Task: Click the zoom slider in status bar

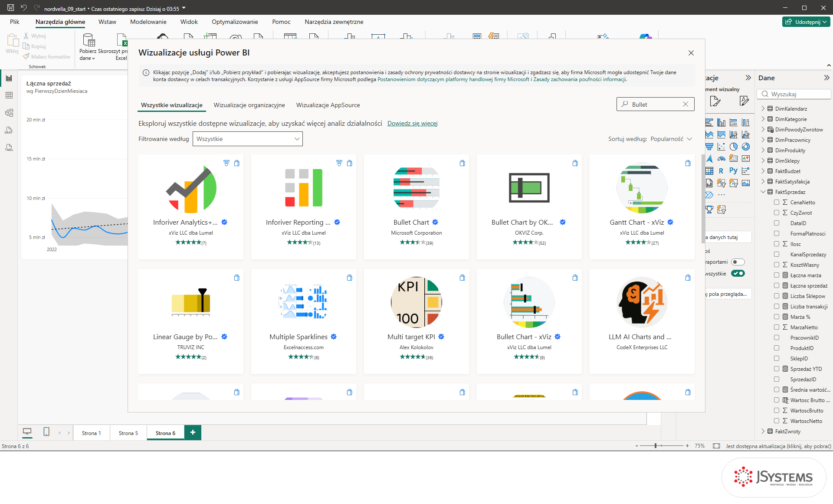Action: tap(662, 445)
